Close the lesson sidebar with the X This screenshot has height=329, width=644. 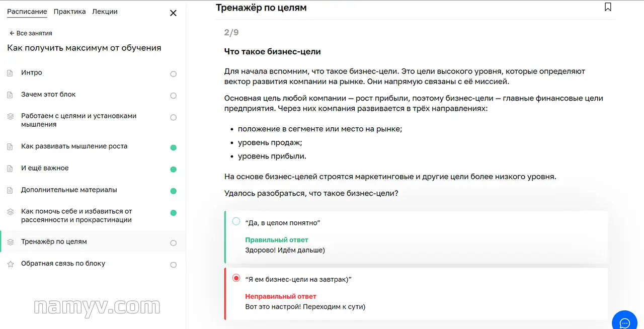click(173, 13)
